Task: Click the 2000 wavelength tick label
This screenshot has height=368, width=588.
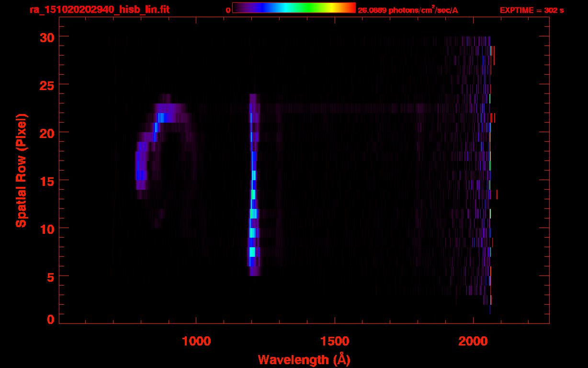Action: pyautogui.click(x=473, y=341)
